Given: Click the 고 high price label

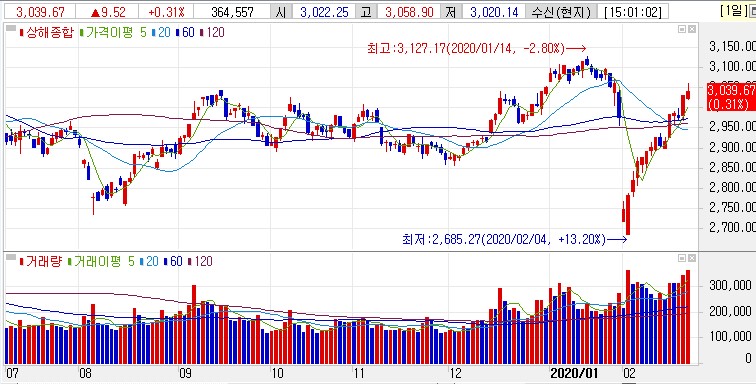Looking at the screenshot, I should pyautogui.click(x=366, y=12).
